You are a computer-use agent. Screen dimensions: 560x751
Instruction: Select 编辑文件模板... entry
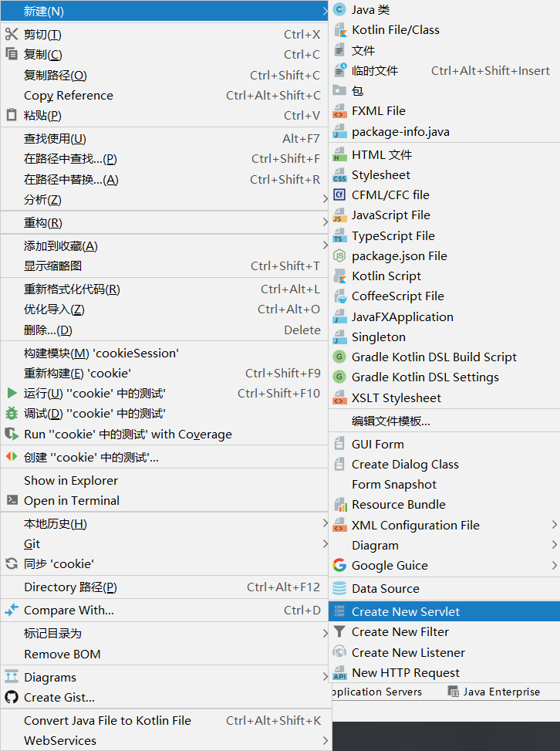[x=444, y=421]
